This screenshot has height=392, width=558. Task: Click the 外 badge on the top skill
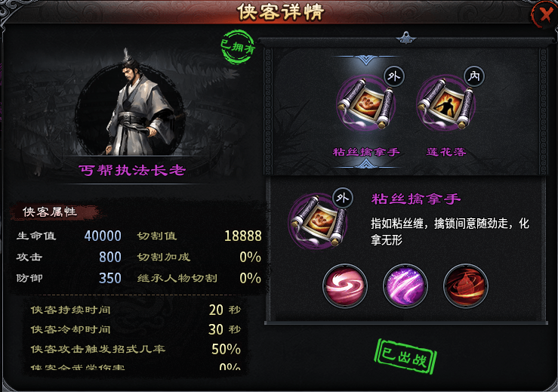[x=394, y=76]
